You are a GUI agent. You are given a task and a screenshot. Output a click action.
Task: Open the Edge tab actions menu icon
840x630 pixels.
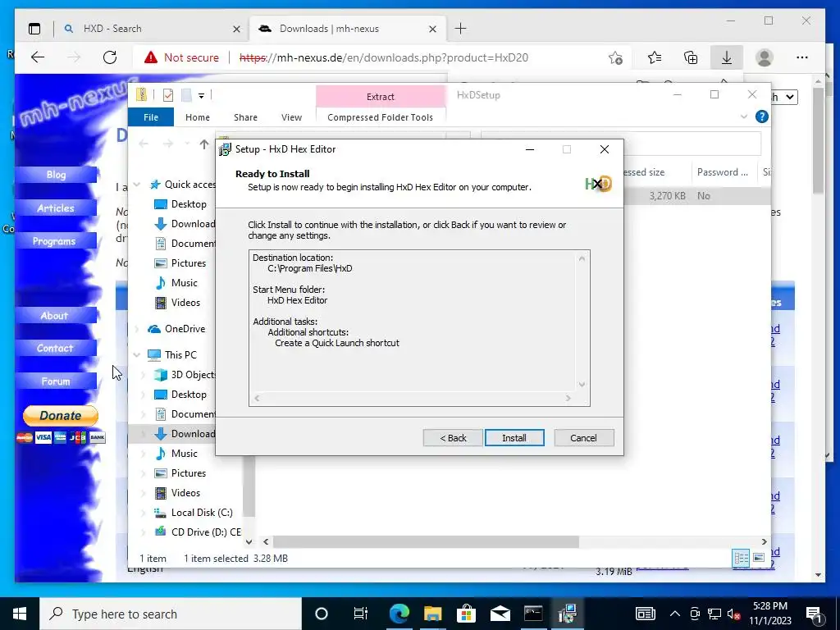click(x=34, y=29)
